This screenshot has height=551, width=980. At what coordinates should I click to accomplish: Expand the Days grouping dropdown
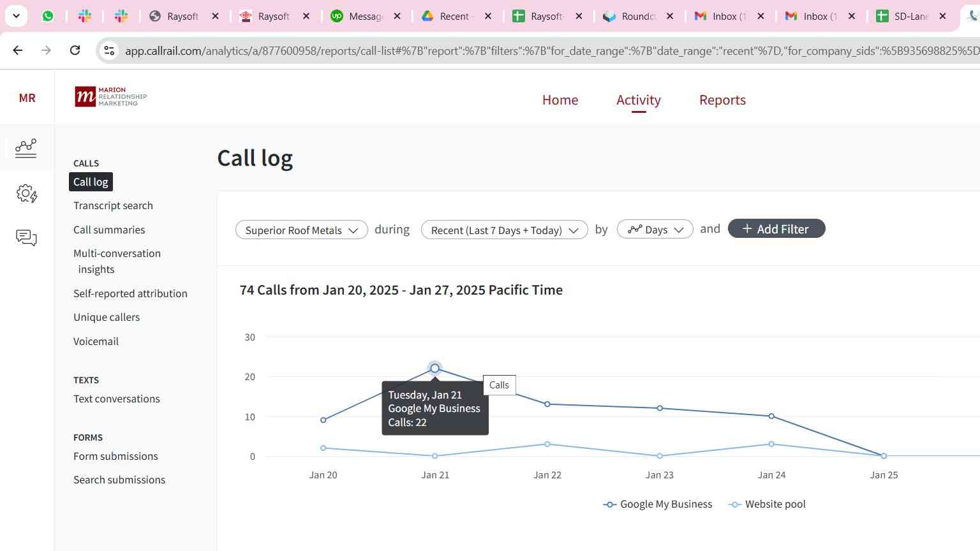click(655, 230)
